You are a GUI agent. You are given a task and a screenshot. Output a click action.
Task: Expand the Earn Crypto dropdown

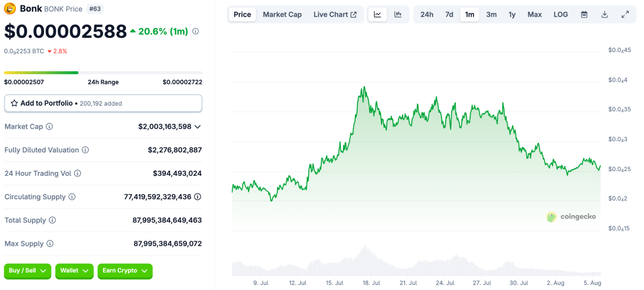(125, 271)
